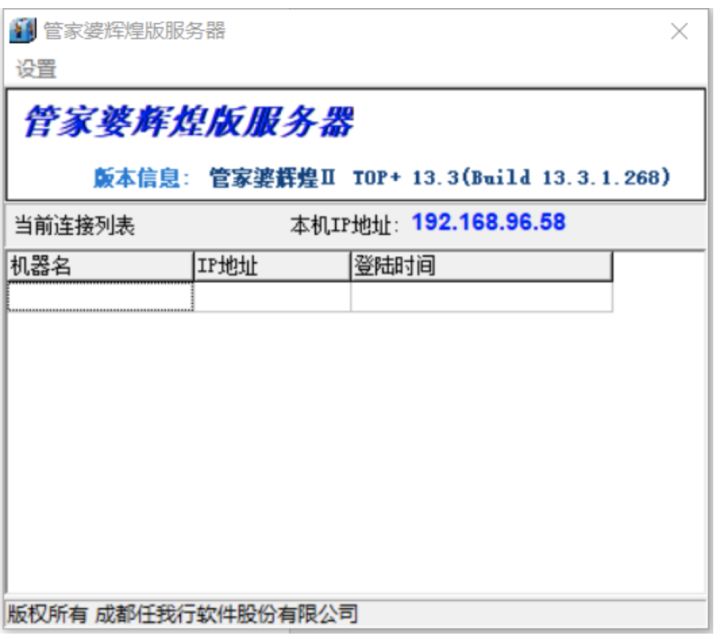
Task: Click the IP value 192.168.96.58
Action: (x=489, y=222)
